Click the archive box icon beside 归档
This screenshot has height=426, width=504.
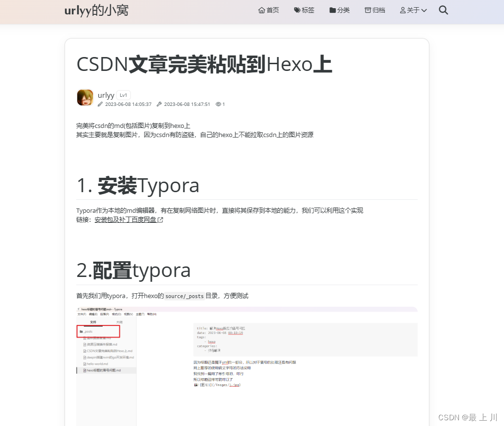pyautogui.click(x=368, y=10)
